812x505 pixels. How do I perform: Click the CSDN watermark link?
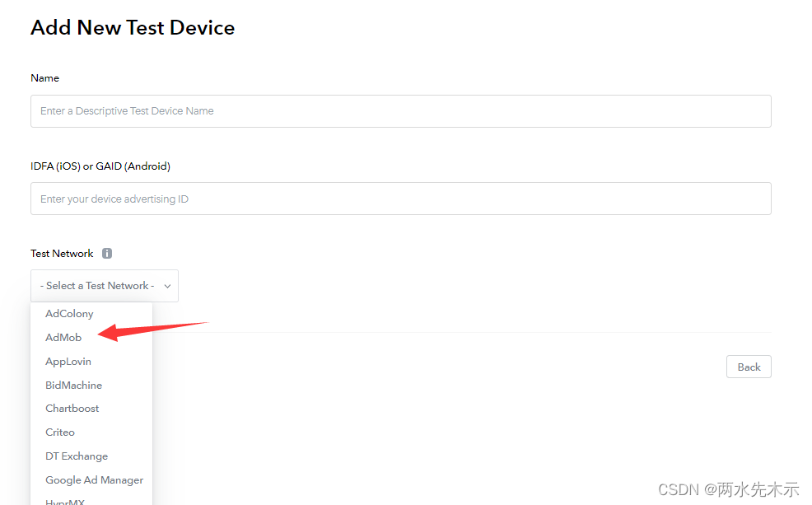pyautogui.click(x=728, y=489)
